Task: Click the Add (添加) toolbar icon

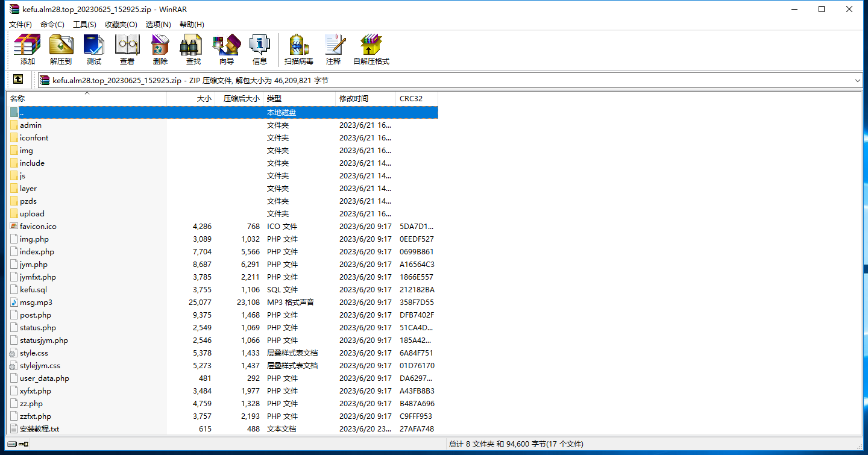Action: 27,49
